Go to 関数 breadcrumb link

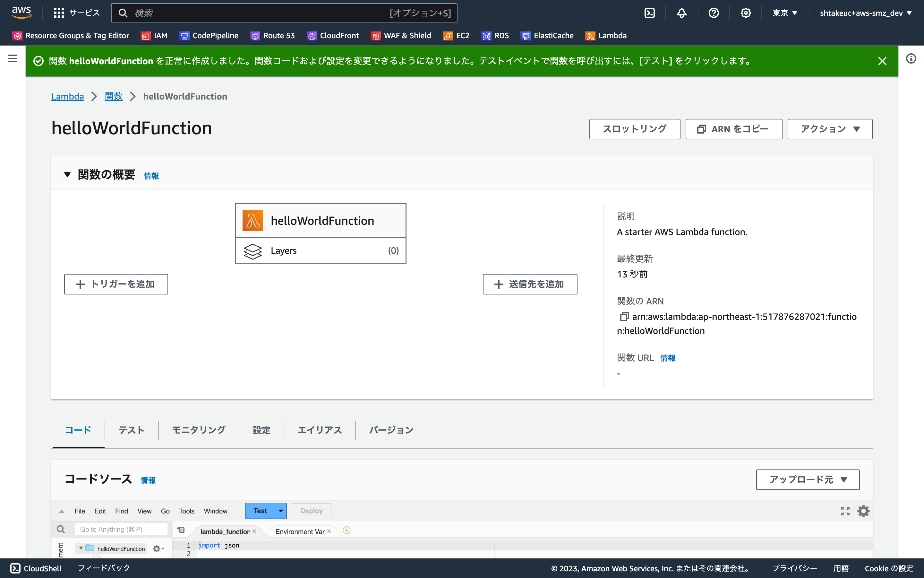113,96
